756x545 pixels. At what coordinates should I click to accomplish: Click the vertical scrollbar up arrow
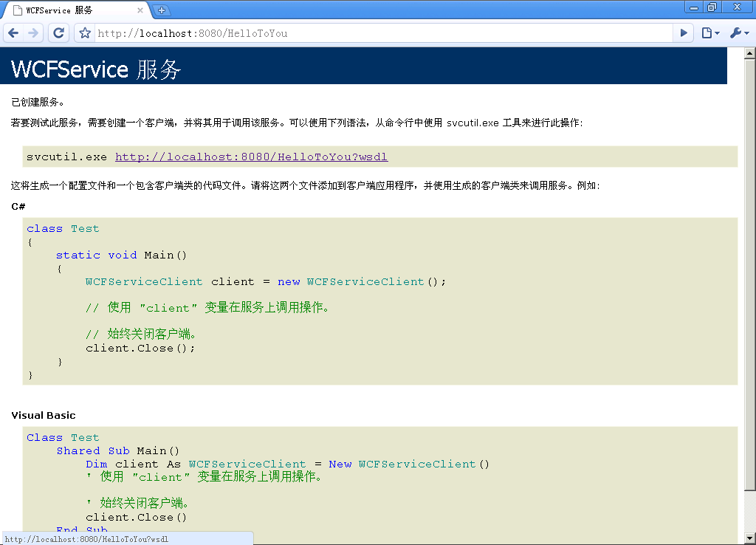tap(750, 53)
